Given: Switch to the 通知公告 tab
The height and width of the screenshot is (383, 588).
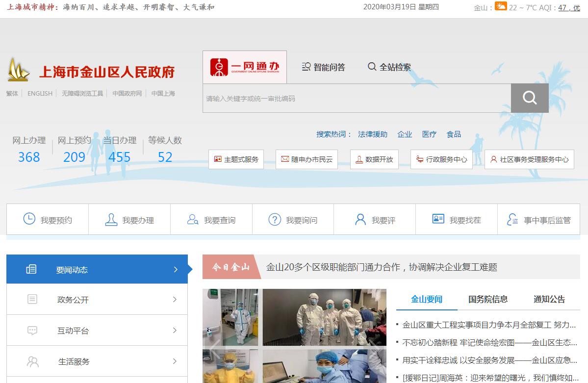Looking at the screenshot, I should click(x=549, y=299).
